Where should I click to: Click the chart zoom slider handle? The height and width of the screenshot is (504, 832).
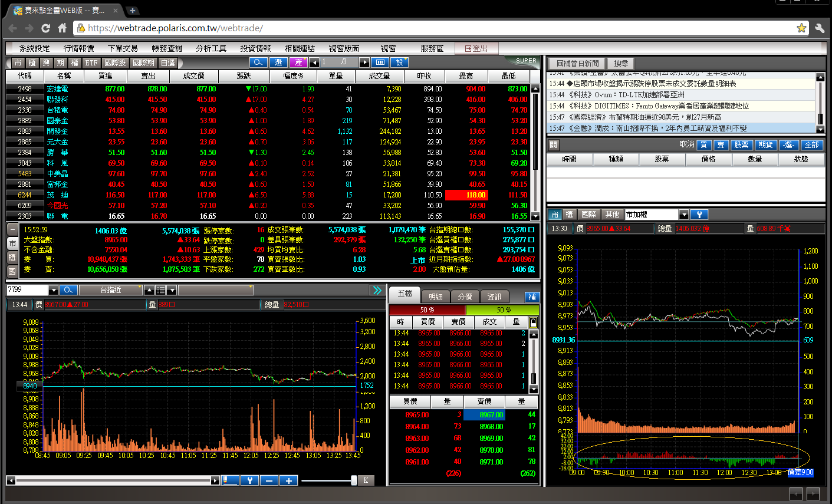coord(354,480)
